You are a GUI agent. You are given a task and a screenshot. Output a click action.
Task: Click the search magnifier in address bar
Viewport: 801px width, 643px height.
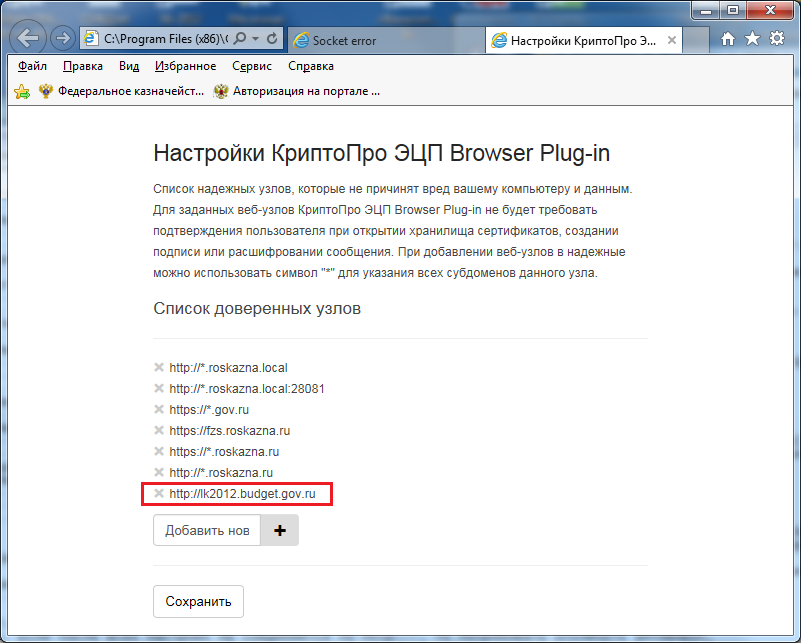tap(240, 38)
